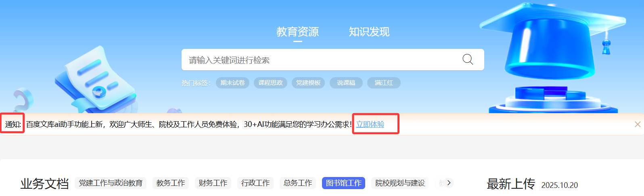
Task: Open the 知识发现 tab
Action: (x=369, y=32)
